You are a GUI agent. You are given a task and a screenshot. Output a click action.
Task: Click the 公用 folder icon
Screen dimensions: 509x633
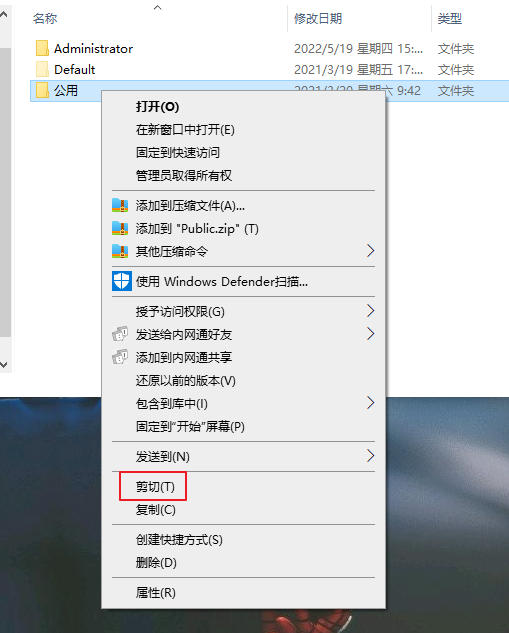point(42,90)
